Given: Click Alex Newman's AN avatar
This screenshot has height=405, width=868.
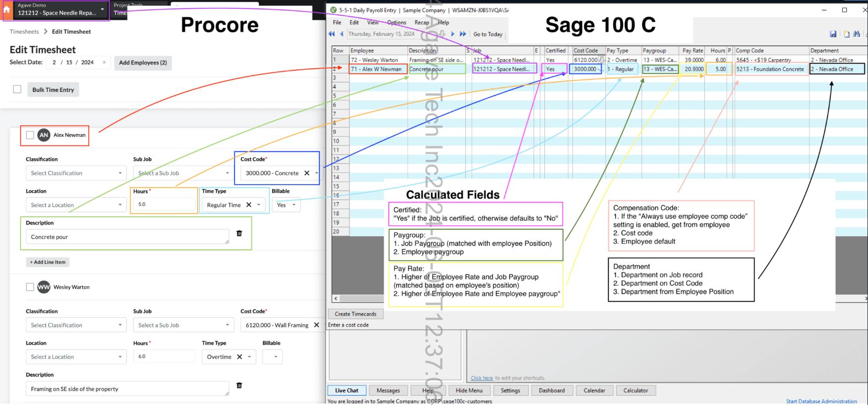Looking at the screenshot, I should (x=44, y=135).
